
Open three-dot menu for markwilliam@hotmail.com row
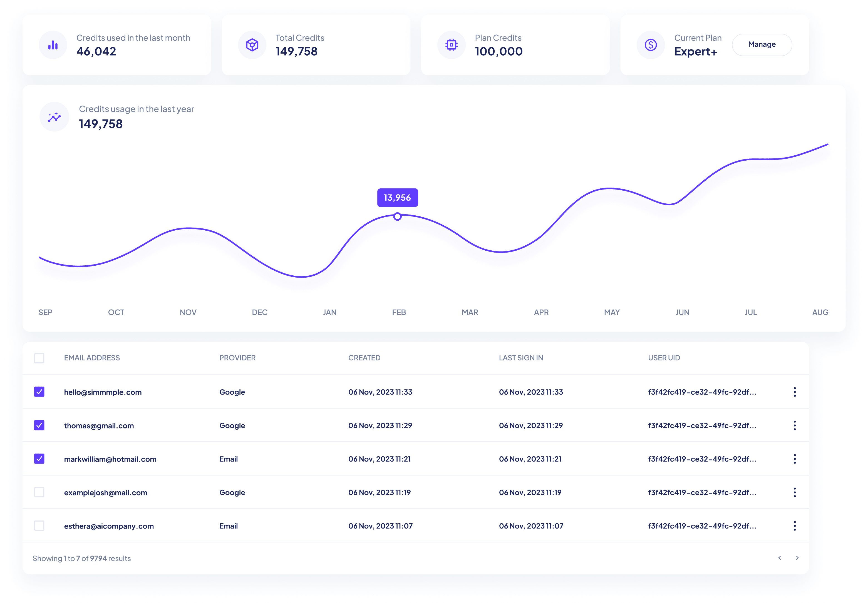click(x=795, y=459)
